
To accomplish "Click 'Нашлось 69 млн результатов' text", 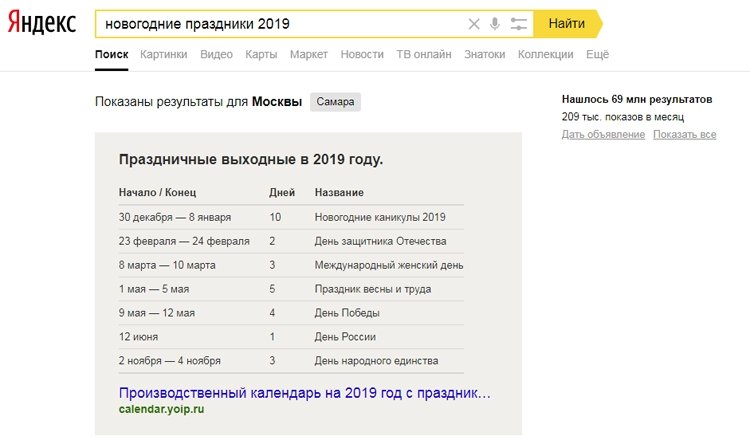I will tap(637, 100).
